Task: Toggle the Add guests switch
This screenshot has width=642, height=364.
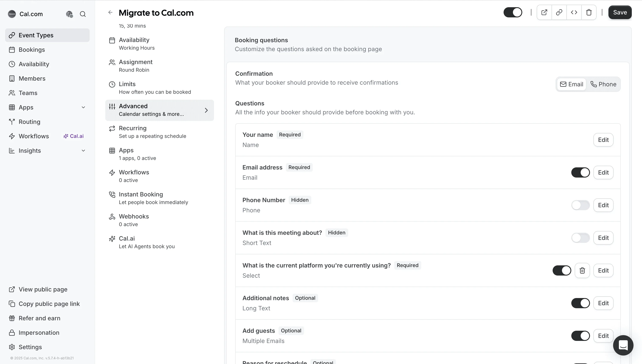Action: pyautogui.click(x=580, y=336)
